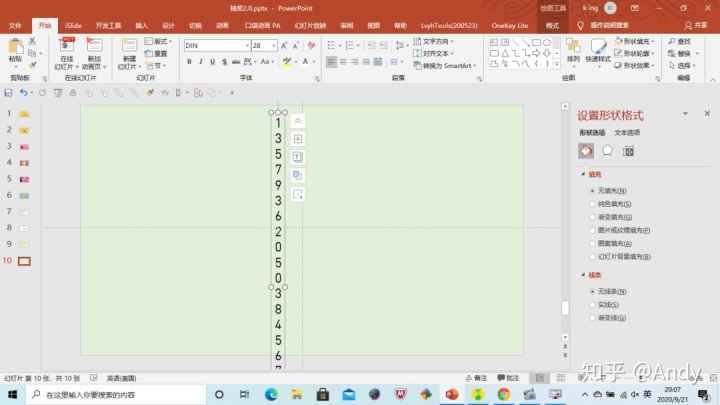Viewport: 720px width, 405px height.
Task: Click text shadow S button
Action: 224,62
